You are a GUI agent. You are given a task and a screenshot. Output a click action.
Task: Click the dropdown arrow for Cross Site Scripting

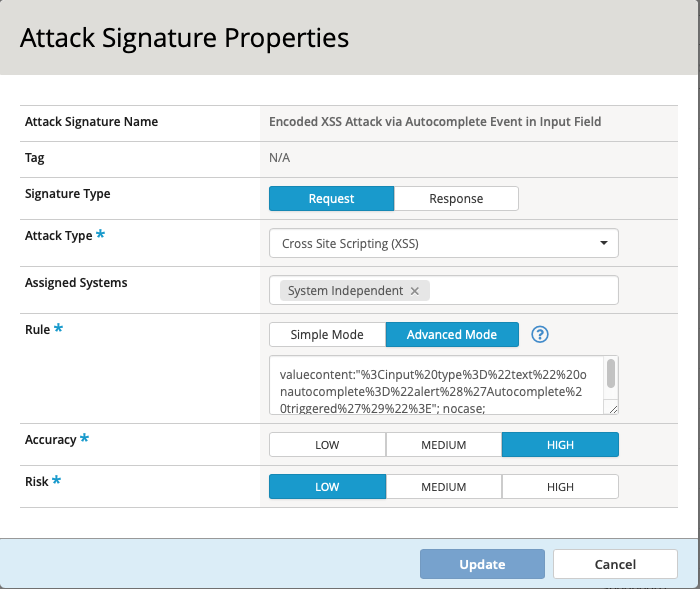(604, 243)
